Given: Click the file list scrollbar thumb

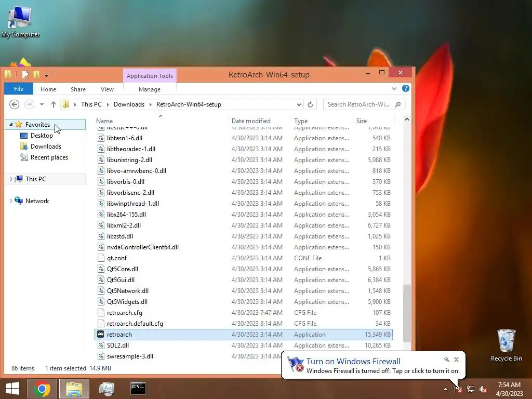Looking at the screenshot, I should click(407, 313).
